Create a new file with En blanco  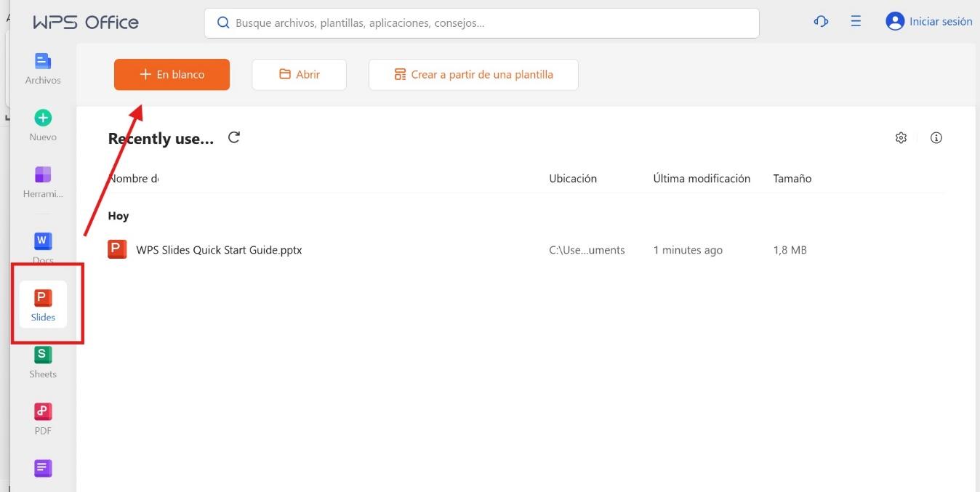(172, 74)
